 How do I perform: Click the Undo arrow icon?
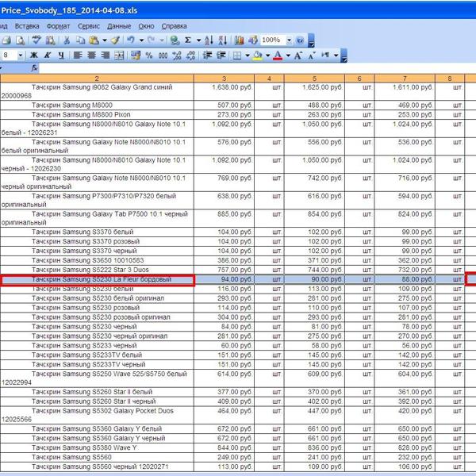click(x=131, y=40)
